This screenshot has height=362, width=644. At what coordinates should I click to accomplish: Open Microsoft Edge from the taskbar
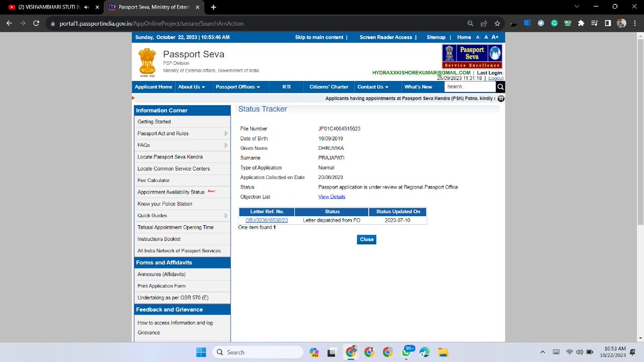pos(425,352)
